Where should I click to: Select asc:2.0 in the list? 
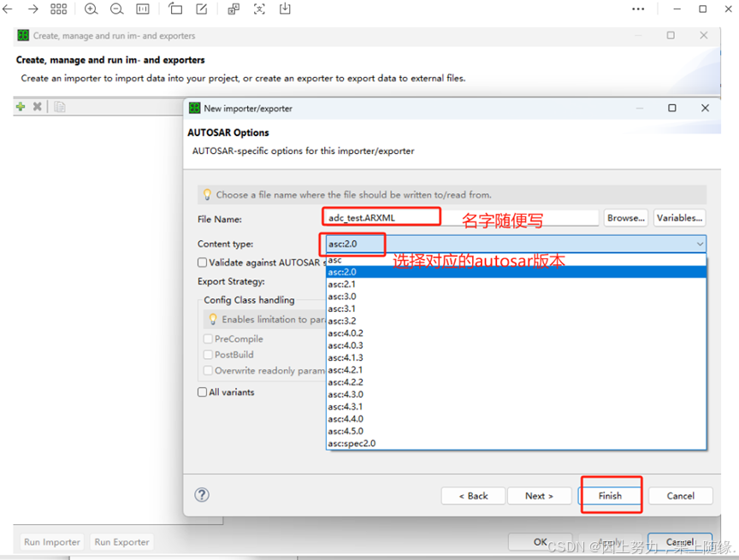(x=516, y=272)
